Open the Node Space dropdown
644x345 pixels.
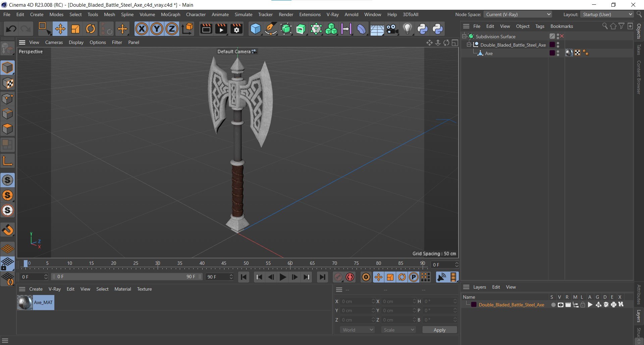pyautogui.click(x=518, y=14)
